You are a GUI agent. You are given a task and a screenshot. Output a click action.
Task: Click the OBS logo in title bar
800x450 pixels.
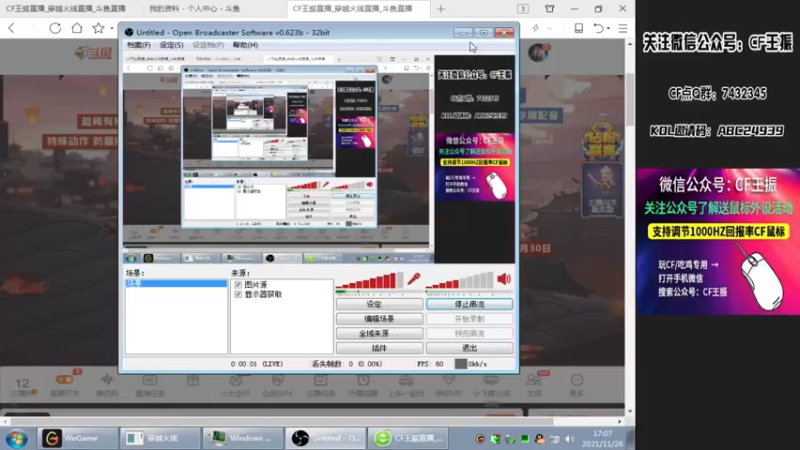[129, 32]
